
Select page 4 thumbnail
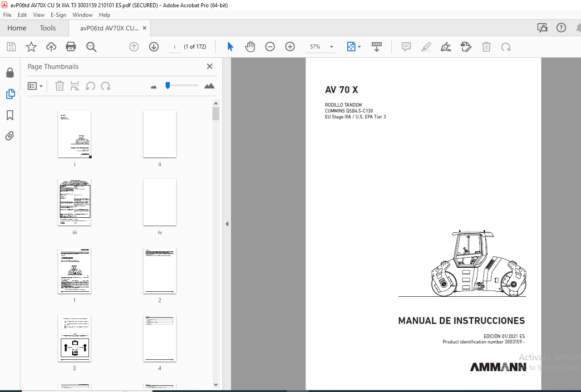[160, 338]
